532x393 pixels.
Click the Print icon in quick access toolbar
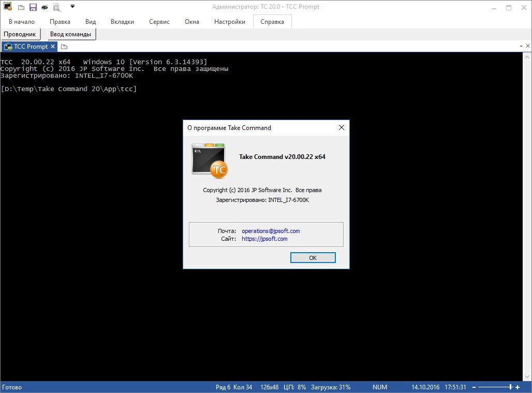[45, 7]
